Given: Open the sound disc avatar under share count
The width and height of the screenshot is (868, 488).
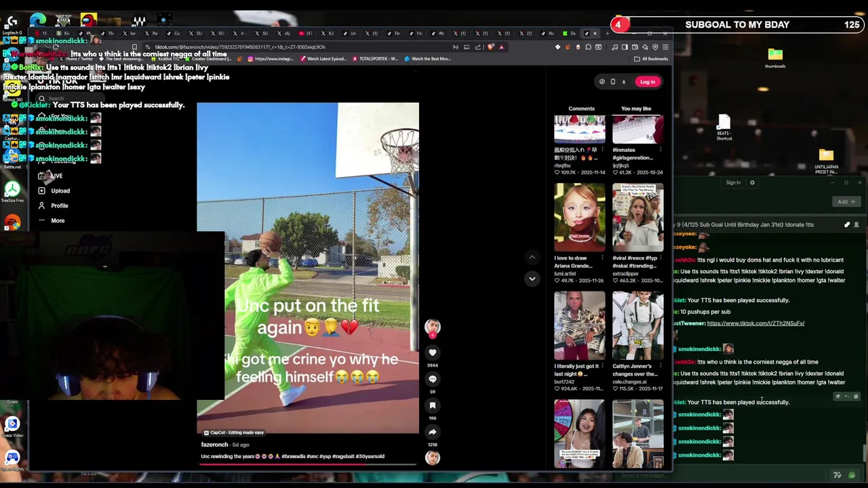Looking at the screenshot, I should [432, 458].
